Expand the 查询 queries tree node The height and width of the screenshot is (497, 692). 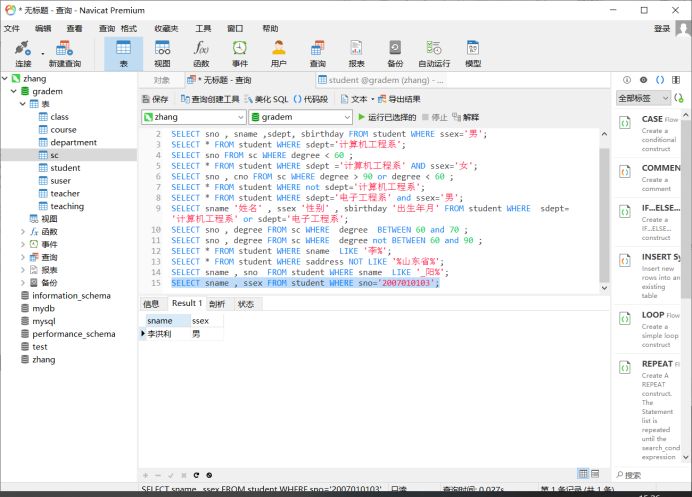[23, 257]
